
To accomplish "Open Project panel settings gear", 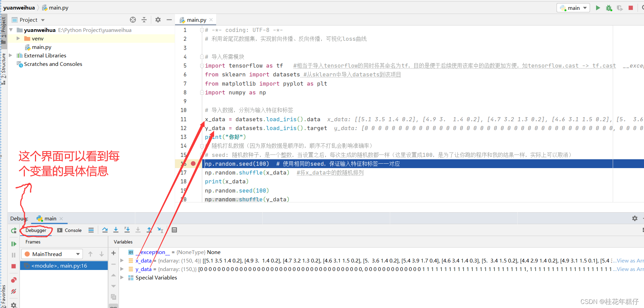I will tap(158, 20).
